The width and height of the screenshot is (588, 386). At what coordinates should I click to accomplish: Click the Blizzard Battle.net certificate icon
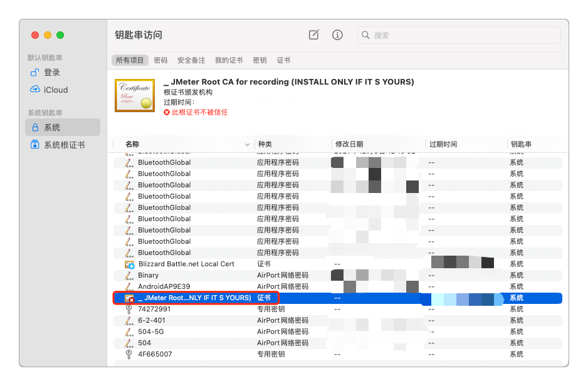click(129, 264)
